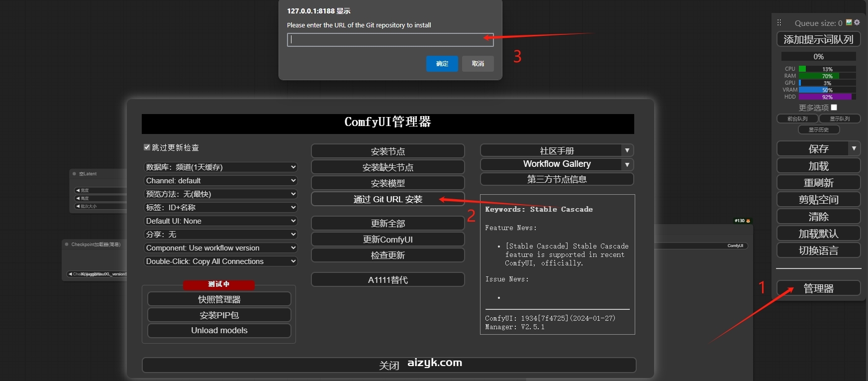This screenshot has height=381, width=868.
Task: Expand the Workflow Gallery dropdown arrow
Action: (x=627, y=164)
